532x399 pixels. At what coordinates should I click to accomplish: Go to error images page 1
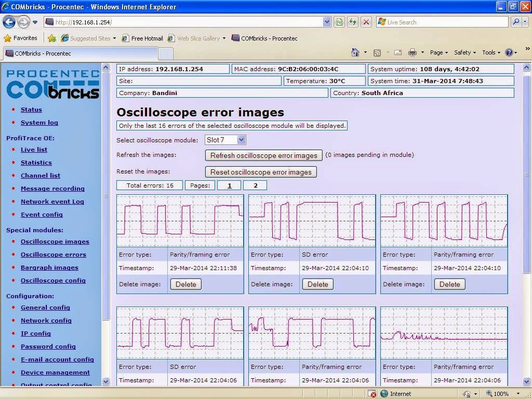click(x=229, y=185)
